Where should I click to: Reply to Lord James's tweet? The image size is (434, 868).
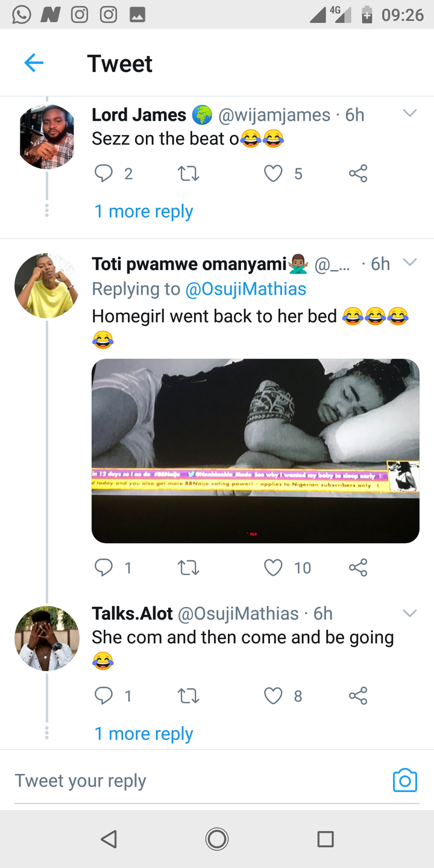pos(104,174)
